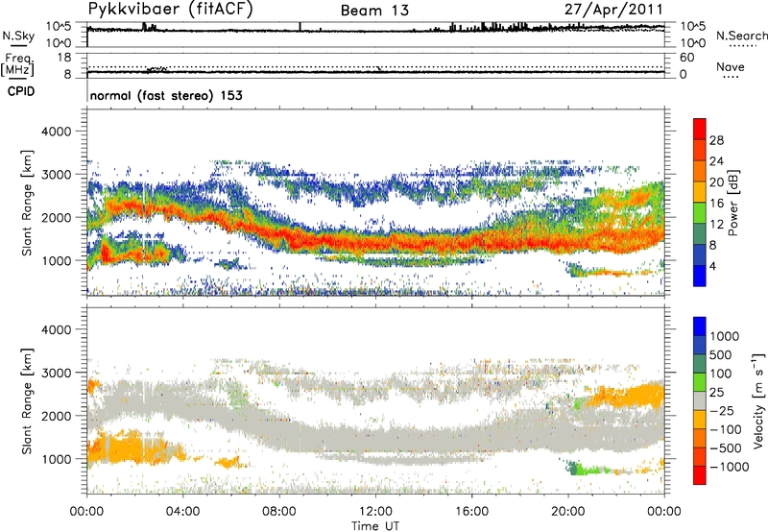Image resolution: width=768 pixels, height=532 pixels.
Task: Click the green velocity patch near 20:00 below 1000 km
Action: tap(586, 471)
